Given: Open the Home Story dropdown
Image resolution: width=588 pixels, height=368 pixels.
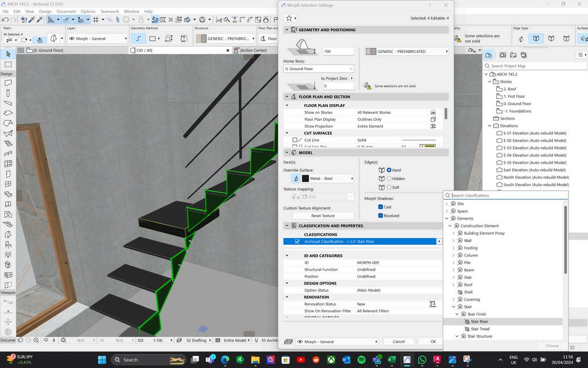Looking at the screenshot, I should tap(318, 69).
